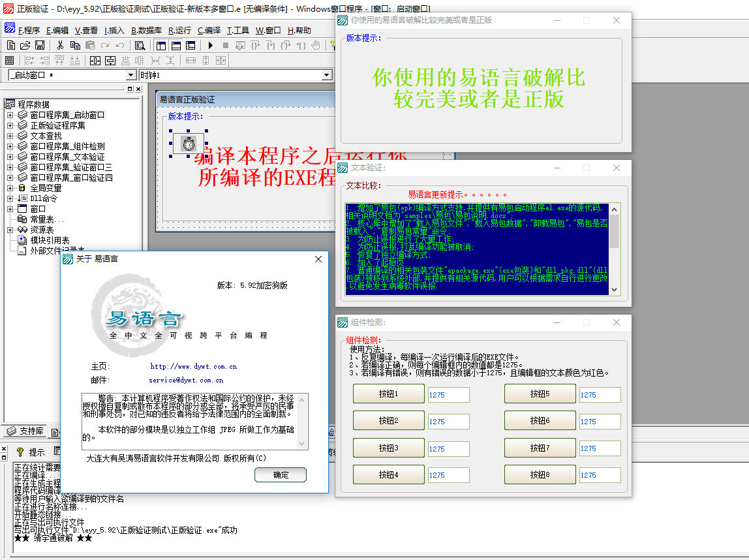
Task: Click the center horizontally alignment icon
Action: pyautogui.click(x=95, y=61)
